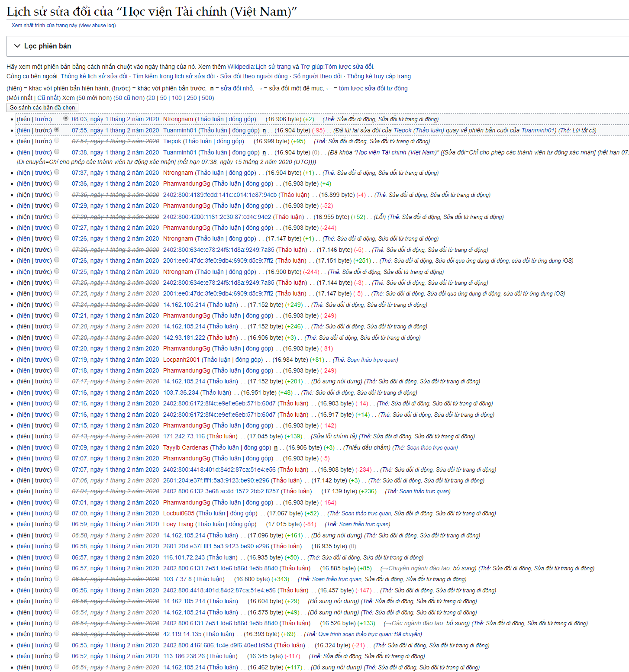
Task: Show 500 revisions per page
Action: click(207, 98)
